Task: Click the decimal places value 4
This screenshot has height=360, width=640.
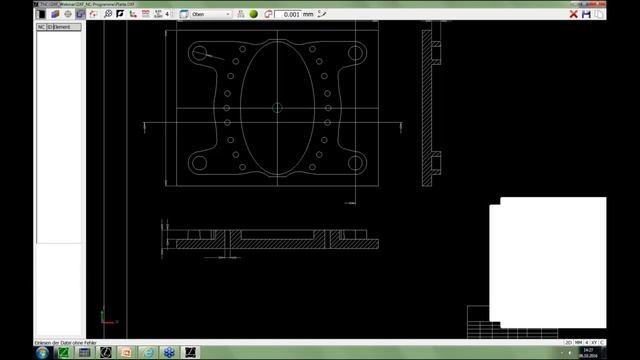Action: pyautogui.click(x=167, y=14)
